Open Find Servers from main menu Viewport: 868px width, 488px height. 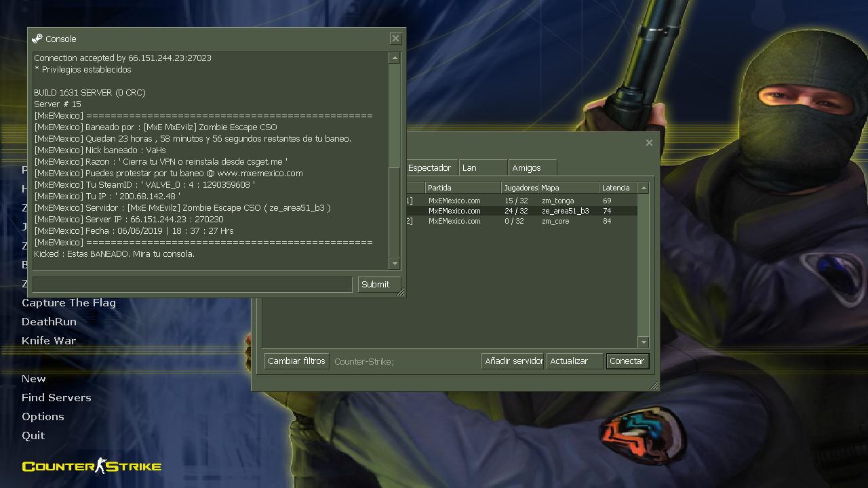pos(56,398)
